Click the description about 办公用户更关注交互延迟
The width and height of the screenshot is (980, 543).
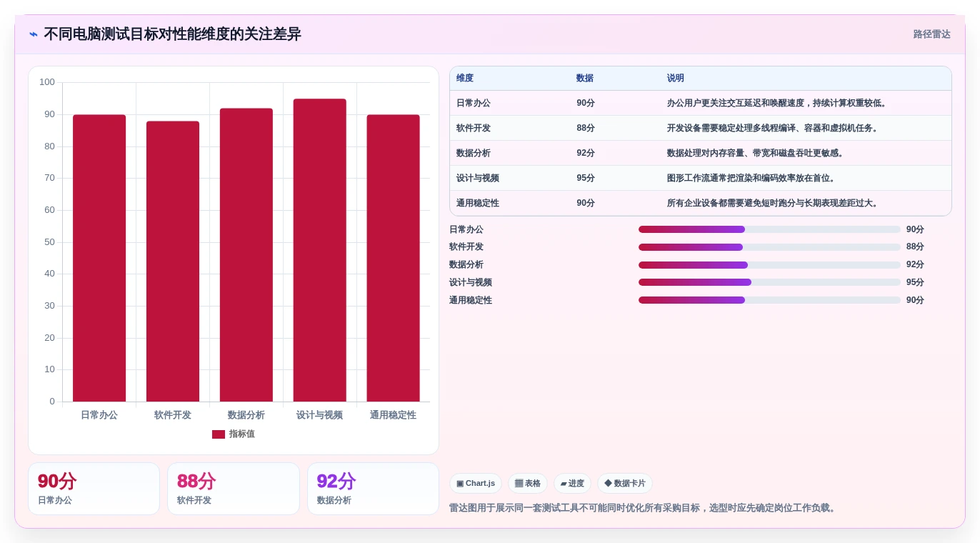(778, 103)
